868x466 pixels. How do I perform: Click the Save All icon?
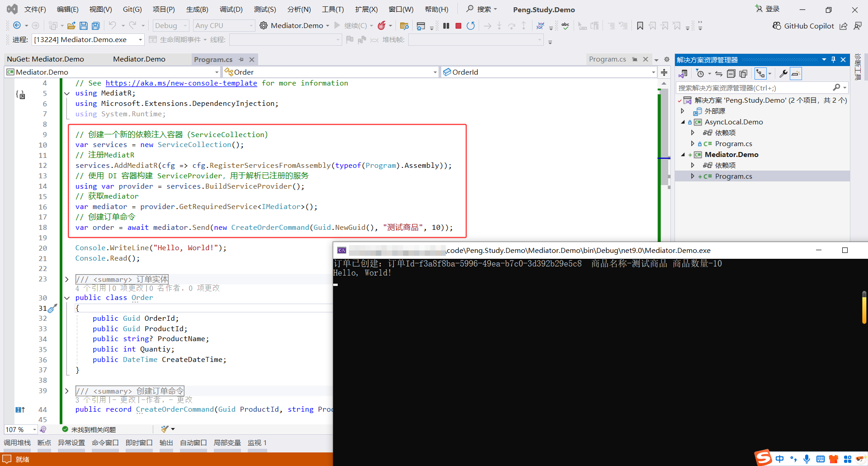coord(96,26)
